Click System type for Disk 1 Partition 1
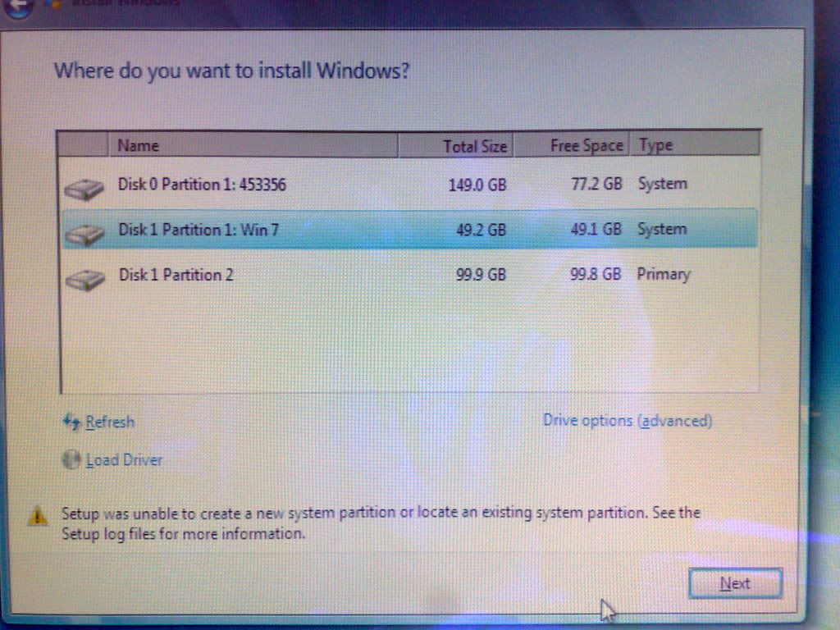The height and width of the screenshot is (630, 840). coord(662,230)
